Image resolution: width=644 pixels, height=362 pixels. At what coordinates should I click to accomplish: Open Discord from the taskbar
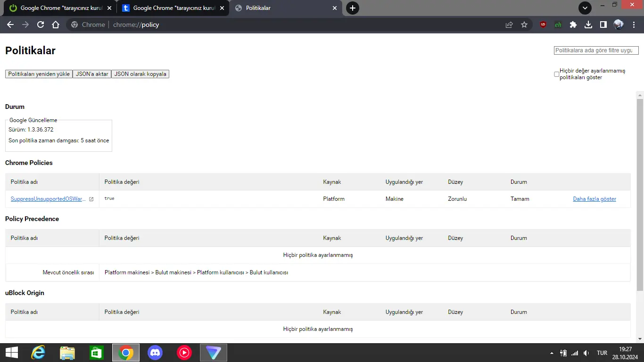click(155, 353)
